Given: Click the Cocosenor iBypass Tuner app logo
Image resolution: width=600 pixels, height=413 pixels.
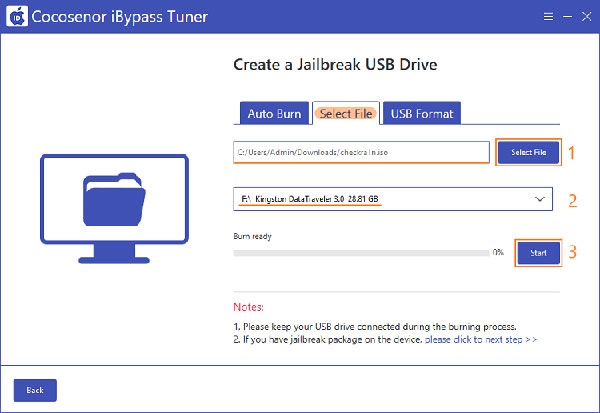Looking at the screenshot, I should (17, 16).
